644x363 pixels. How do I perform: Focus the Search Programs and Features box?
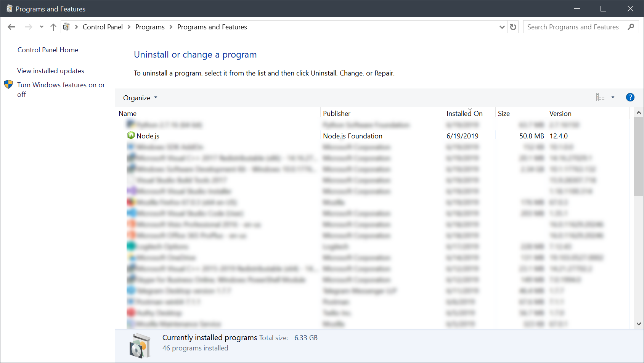click(581, 27)
